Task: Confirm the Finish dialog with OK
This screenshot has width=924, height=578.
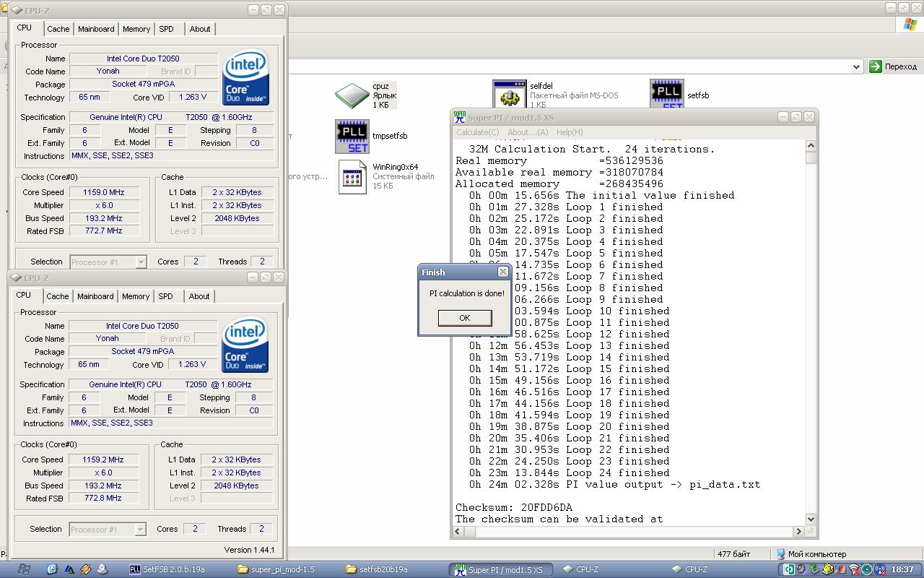Action: point(465,318)
